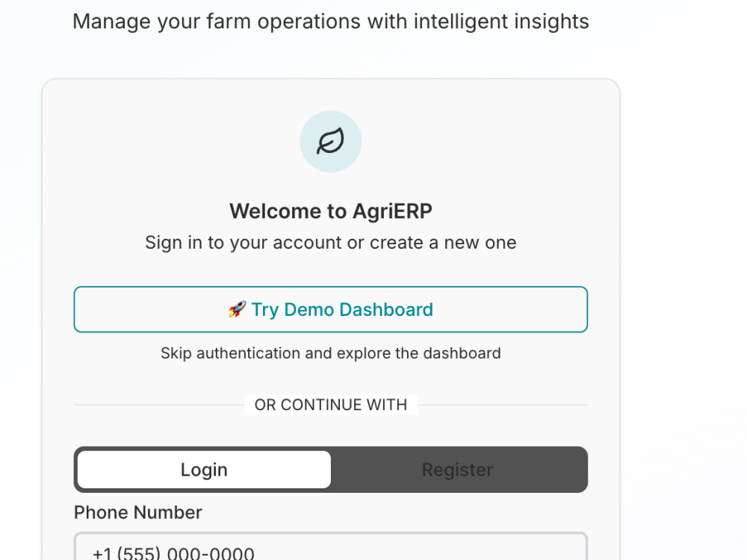Click the OR CONTINUE WITH divider label
The image size is (747, 560).
click(x=331, y=405)
